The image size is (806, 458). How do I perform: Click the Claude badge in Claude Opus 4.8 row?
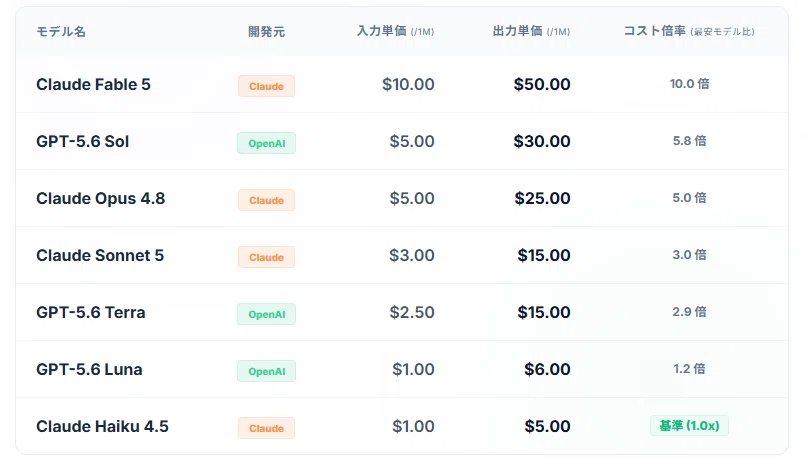click(266, 200)
